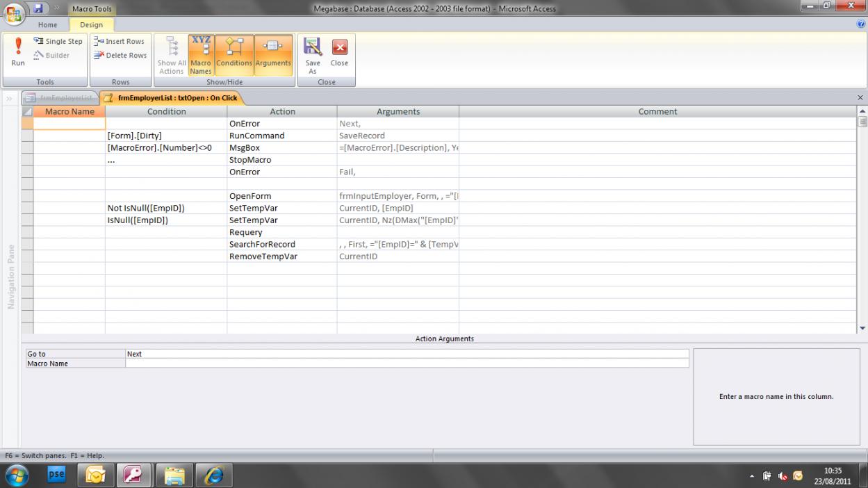
Task: Switch to Microsoft Access taskbar icon
Action: pos(133,475)
